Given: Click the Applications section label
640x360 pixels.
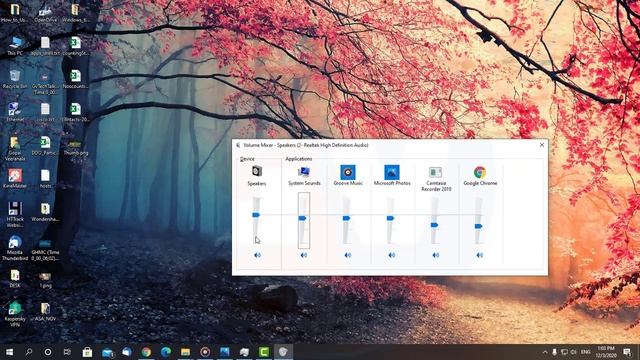Looking at the screenshot, I should point(299,159).
